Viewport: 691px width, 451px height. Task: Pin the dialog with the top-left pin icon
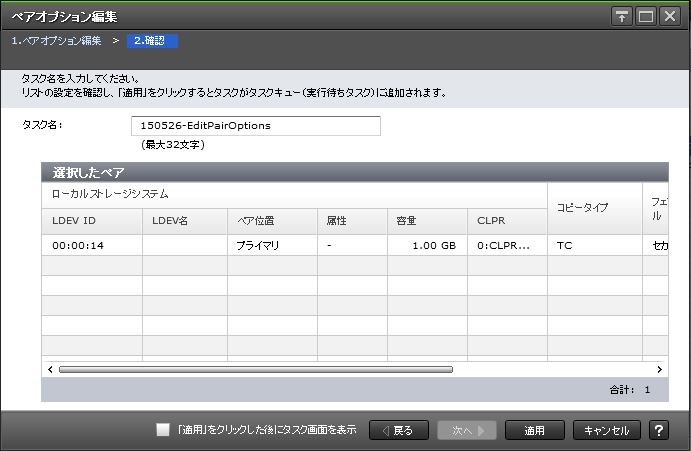tap(622, 17)
